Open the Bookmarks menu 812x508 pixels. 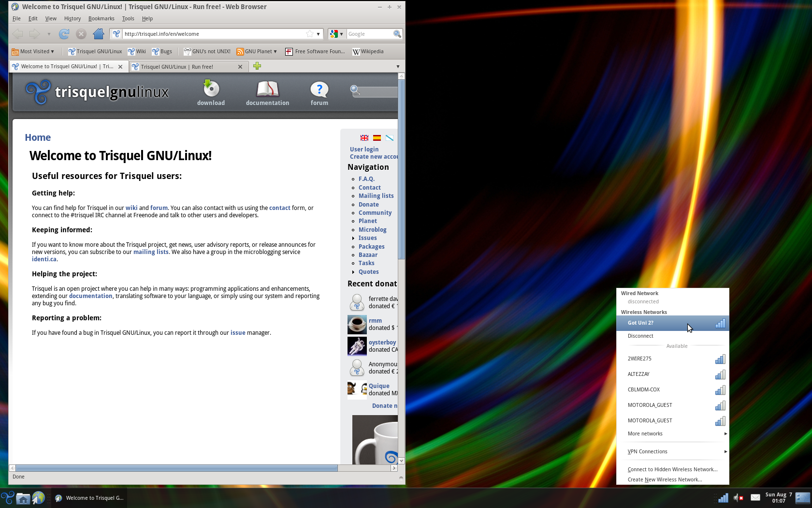pos(101,18)
